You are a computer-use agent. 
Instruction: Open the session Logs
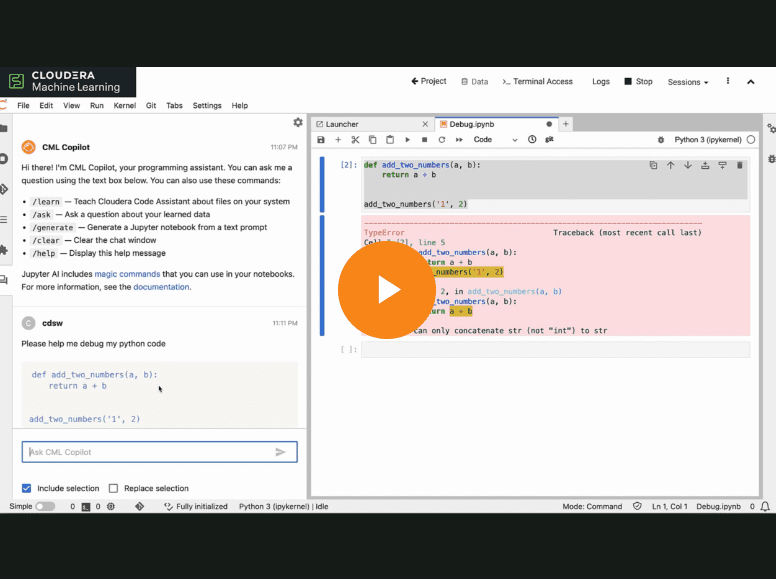pyautogui.click(x=601, y=82)
